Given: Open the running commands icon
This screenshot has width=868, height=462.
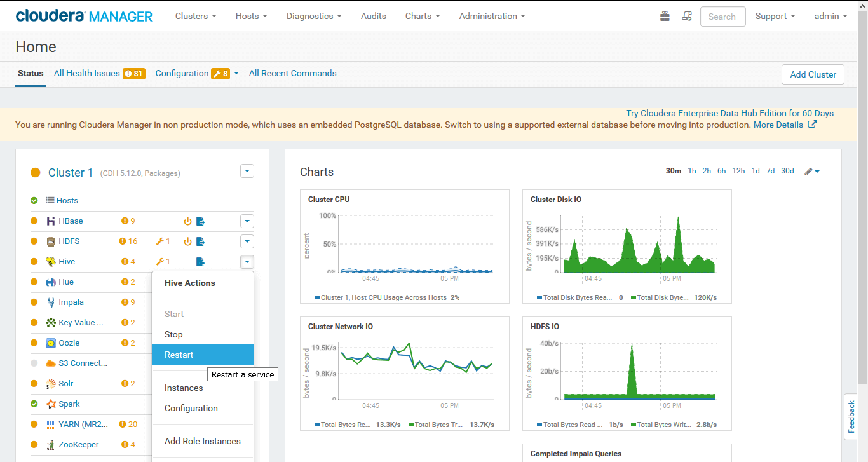Looking at the screenshot, I should click(686, 17).
